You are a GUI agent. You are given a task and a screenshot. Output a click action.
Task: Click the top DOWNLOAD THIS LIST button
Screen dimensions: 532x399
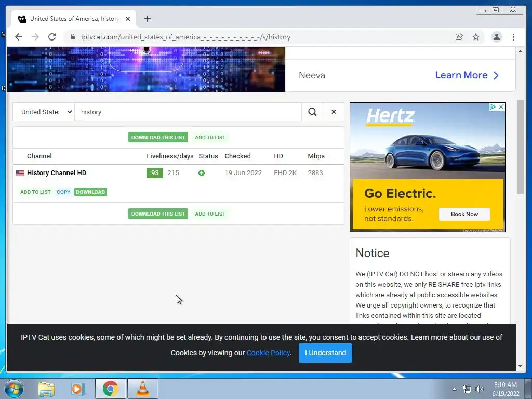coord(158,137)
